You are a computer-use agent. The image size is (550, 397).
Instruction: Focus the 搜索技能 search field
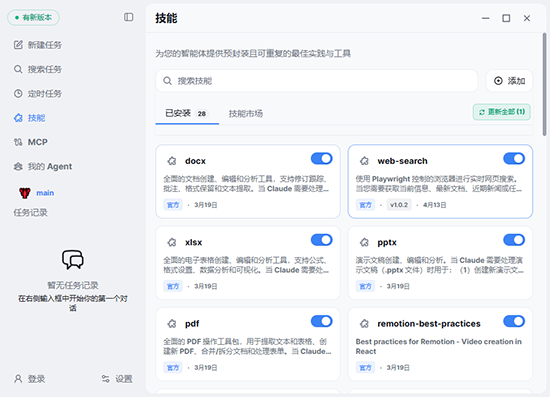[317, 81]
